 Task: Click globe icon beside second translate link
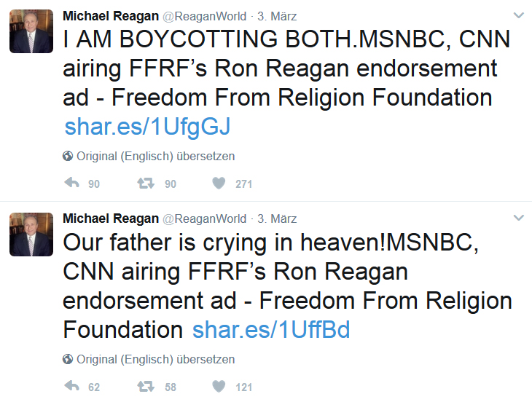(68, 359)
